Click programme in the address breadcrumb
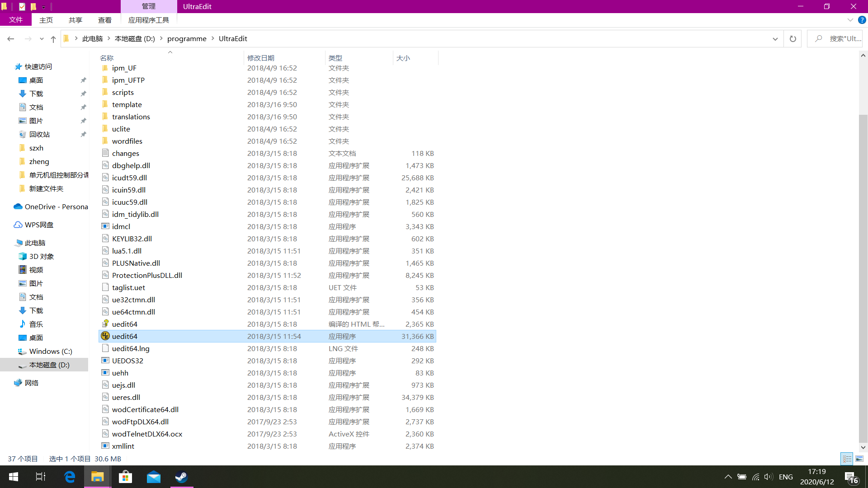 click(x=187, y=39)
